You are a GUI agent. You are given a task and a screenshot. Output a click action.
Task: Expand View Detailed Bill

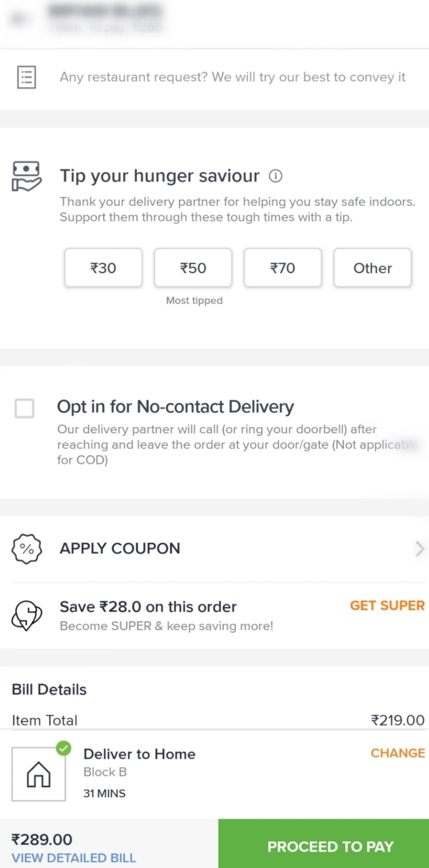[74, 858]
